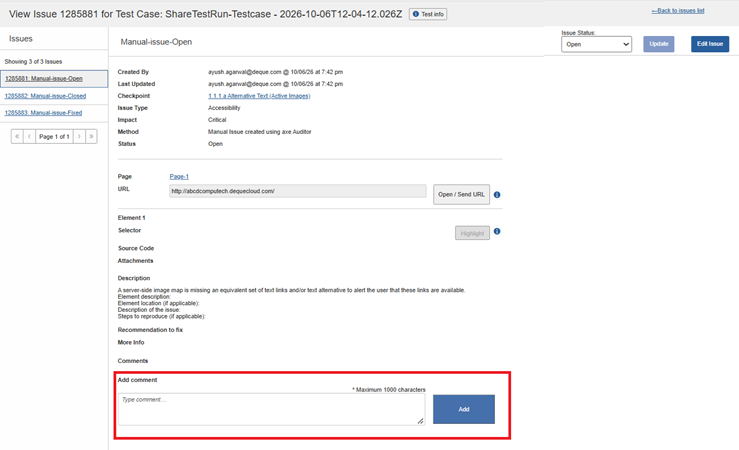Image resolution: width=739 pixels, height=450 pixels.
Task: Click info icon next to Highlight button
Action: (x=497, y=231)
